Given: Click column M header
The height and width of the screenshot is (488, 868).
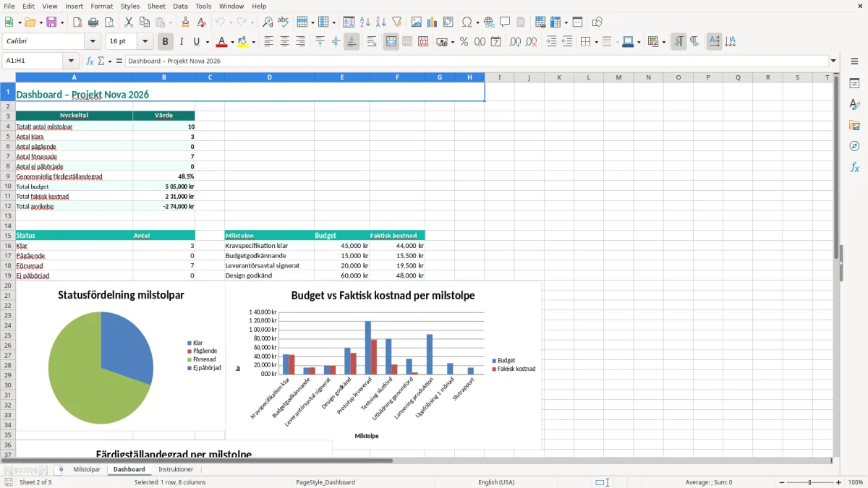Looking at the screenshot, I should pos(618,77).
